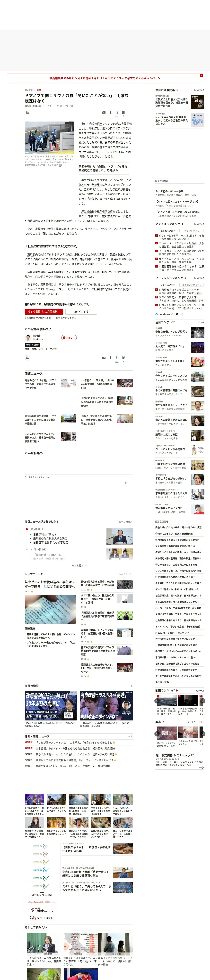Viewport: 210px width, 980px height.
Task: Go to previous item in 動画ランキング carousel
Action: [x=157, y=701]
